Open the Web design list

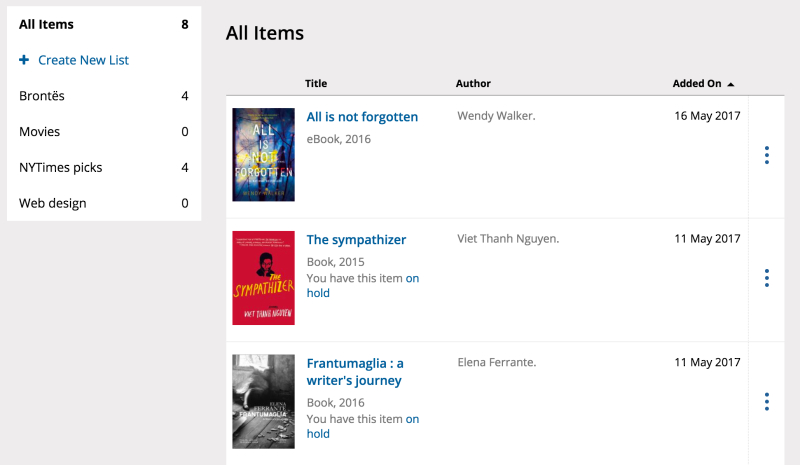[53, 204]
